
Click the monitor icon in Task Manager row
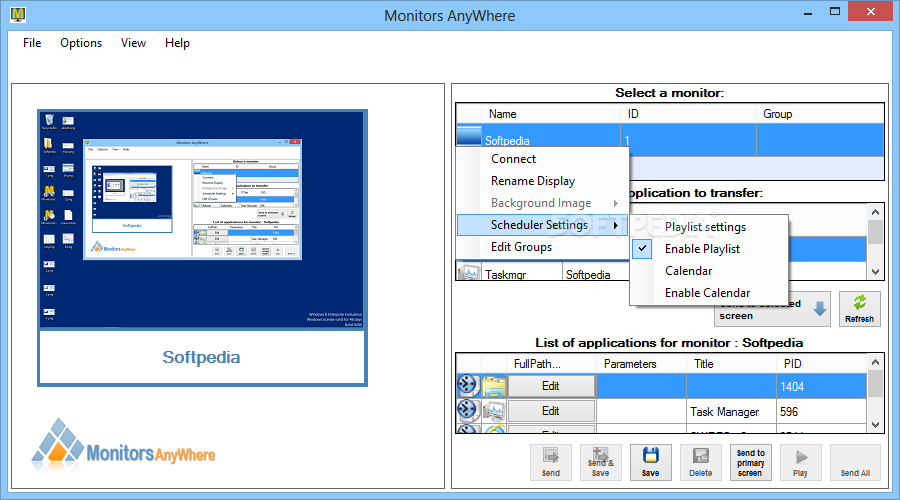494,411
